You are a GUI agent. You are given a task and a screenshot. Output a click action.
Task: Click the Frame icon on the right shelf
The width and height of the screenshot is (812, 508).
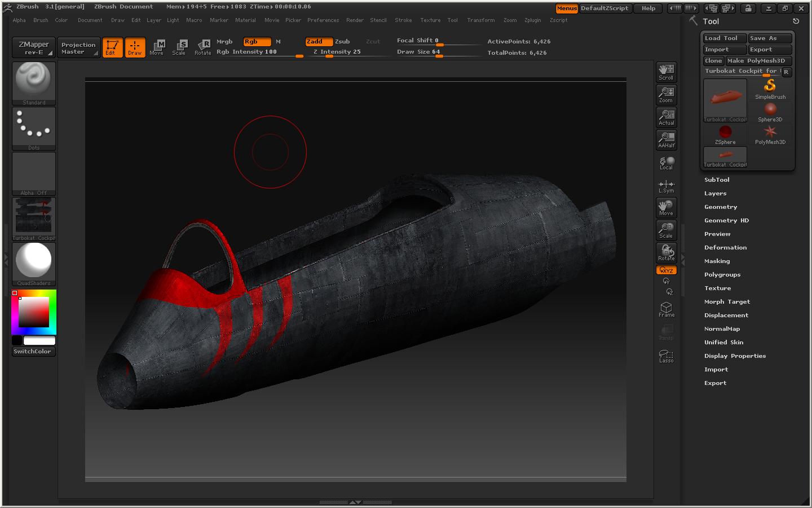tap(666, 309)
